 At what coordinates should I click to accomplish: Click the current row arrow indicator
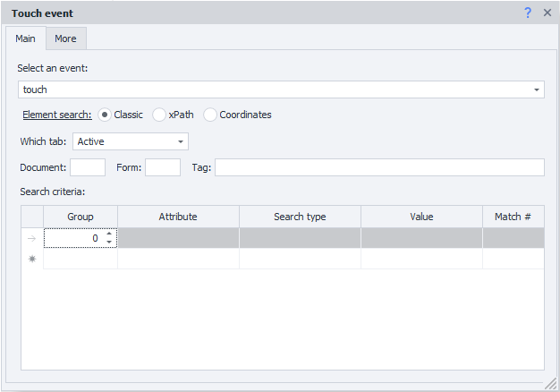pyautogui.click(x=32, y=238)
